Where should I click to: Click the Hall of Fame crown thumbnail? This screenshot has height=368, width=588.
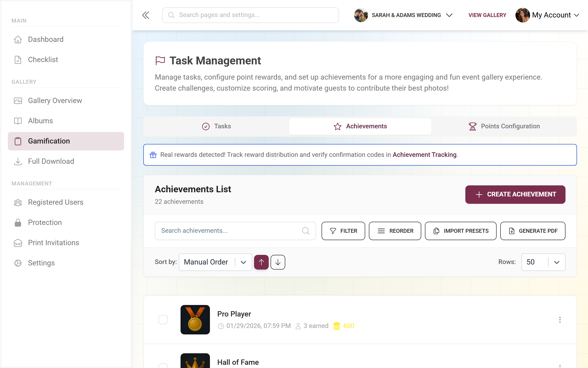click(195, 360)
